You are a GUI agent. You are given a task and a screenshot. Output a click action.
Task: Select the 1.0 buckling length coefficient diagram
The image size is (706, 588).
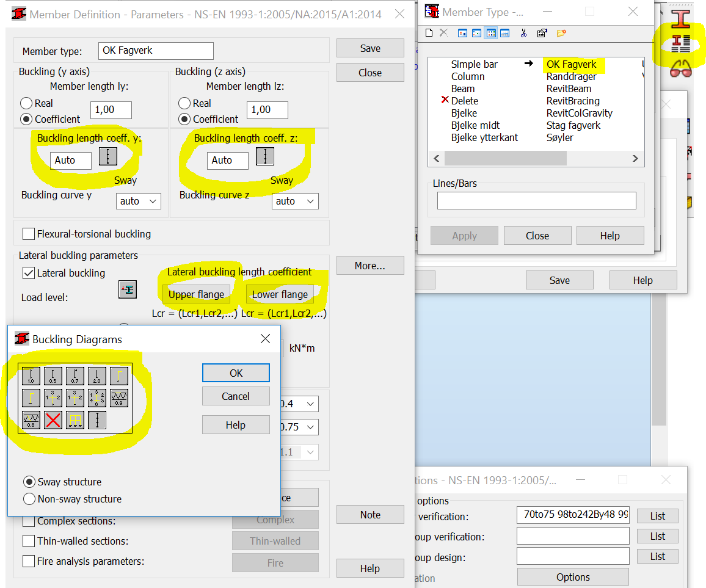(x=31, y=376)
